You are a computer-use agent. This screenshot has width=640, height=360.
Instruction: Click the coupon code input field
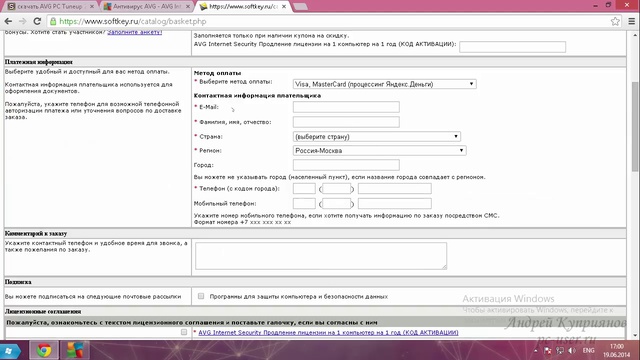[x=512, y=47]
